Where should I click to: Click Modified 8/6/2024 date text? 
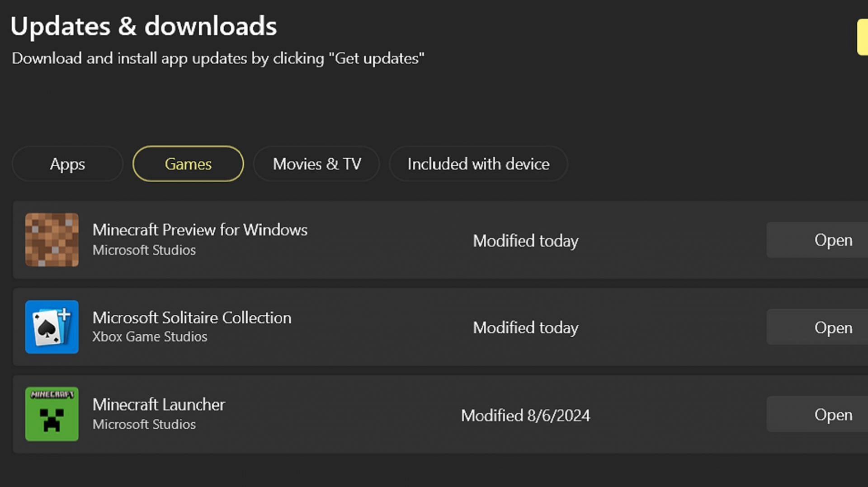pos(525,415)
